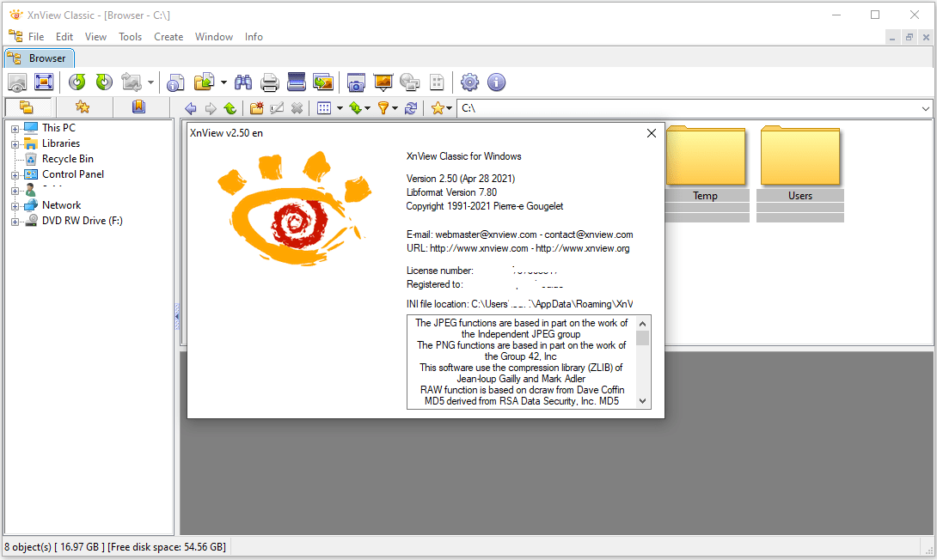Click the screen capture icon

[356, 82]
